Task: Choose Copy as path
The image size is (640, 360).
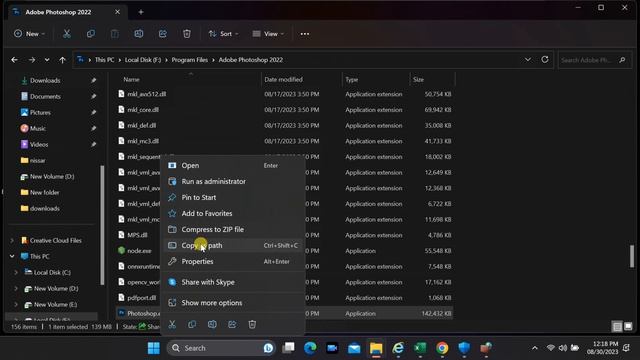Action: [234, 245]
